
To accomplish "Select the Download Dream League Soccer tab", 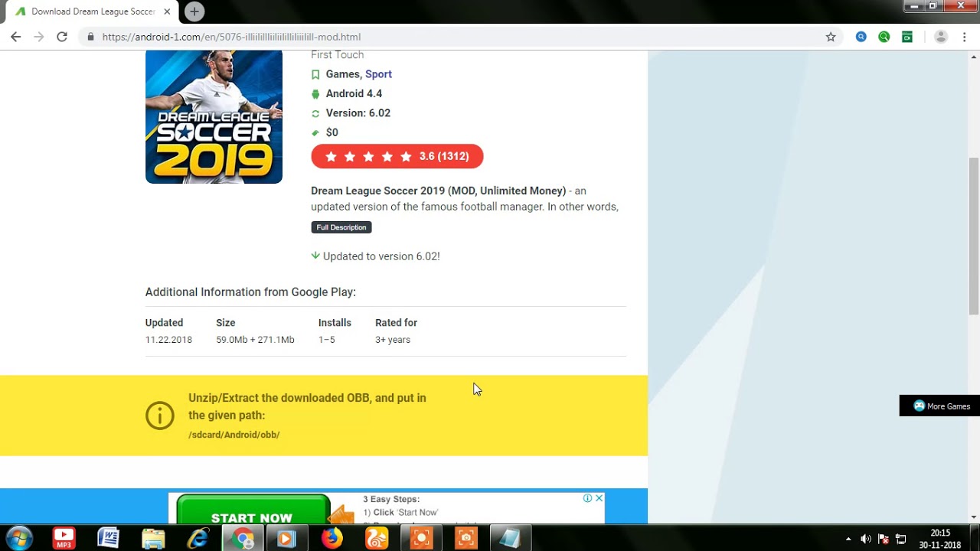I will 92,11.
